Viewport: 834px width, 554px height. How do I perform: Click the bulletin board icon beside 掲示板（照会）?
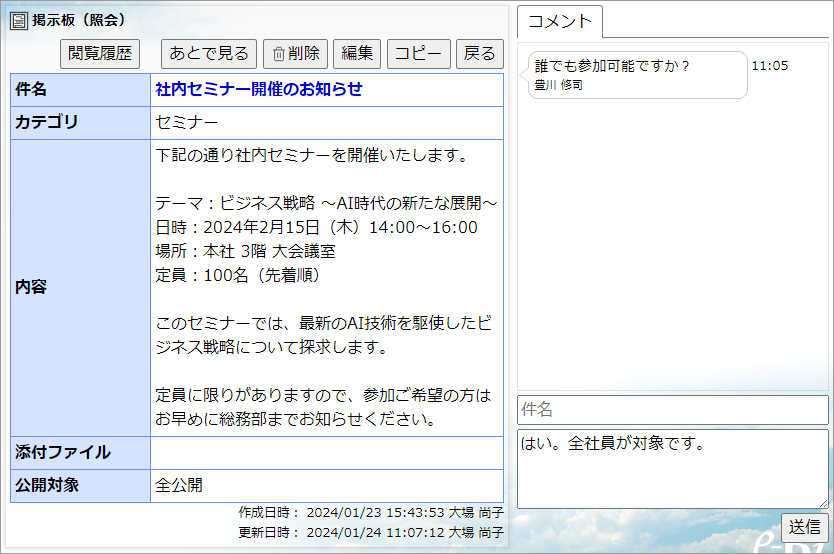(19, 21)
